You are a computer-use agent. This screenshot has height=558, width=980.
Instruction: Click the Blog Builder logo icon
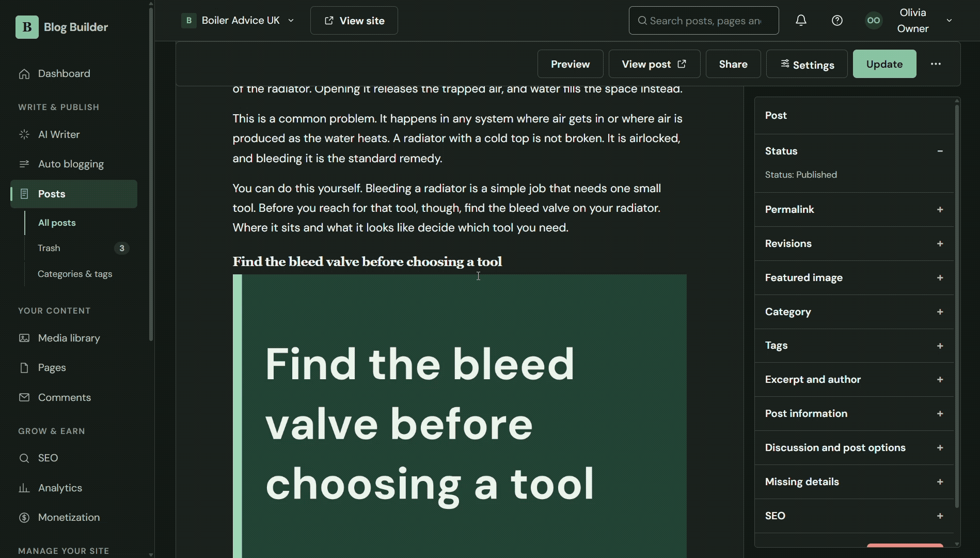pyautogui.click(x=27, y=27)
